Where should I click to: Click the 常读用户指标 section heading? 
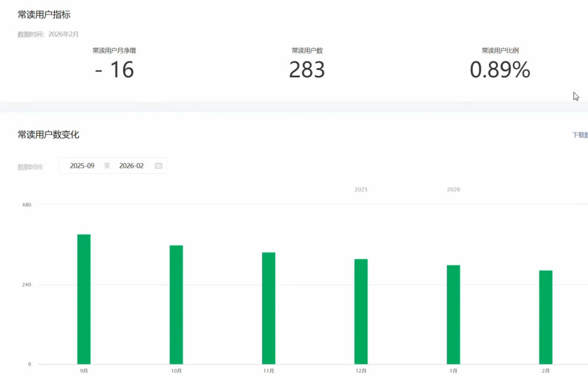(44, 14)
